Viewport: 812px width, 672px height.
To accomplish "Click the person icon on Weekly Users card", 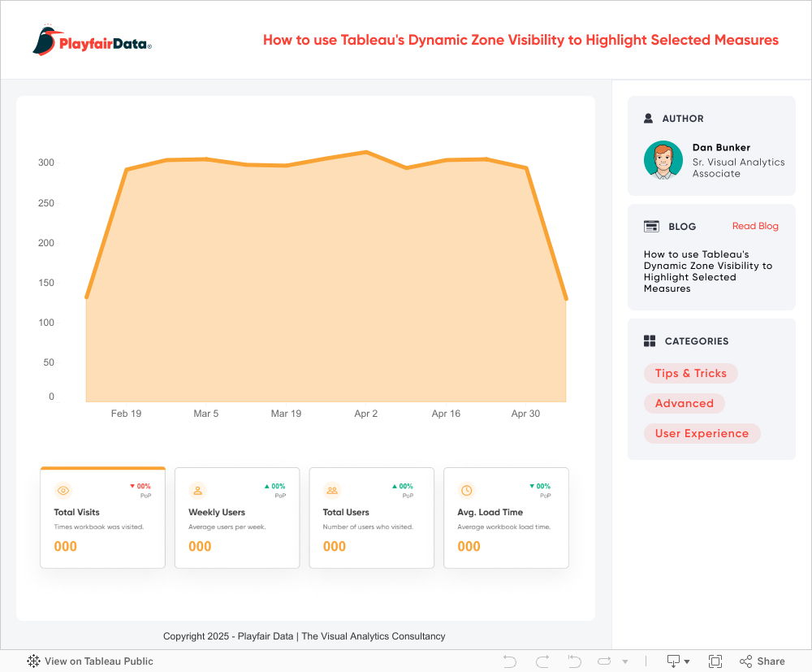I will point(197,490).
